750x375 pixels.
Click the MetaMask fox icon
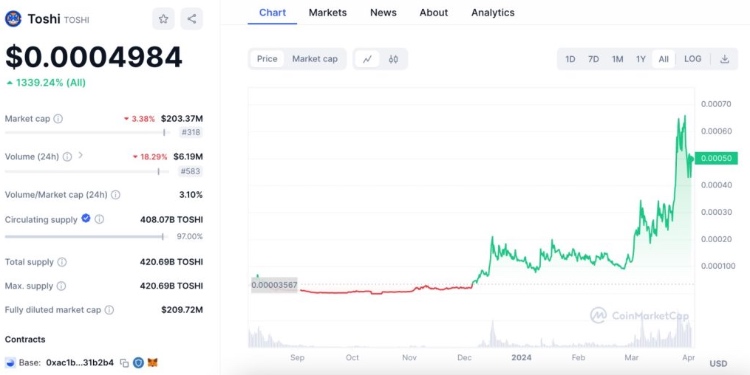tap(153, 363)
